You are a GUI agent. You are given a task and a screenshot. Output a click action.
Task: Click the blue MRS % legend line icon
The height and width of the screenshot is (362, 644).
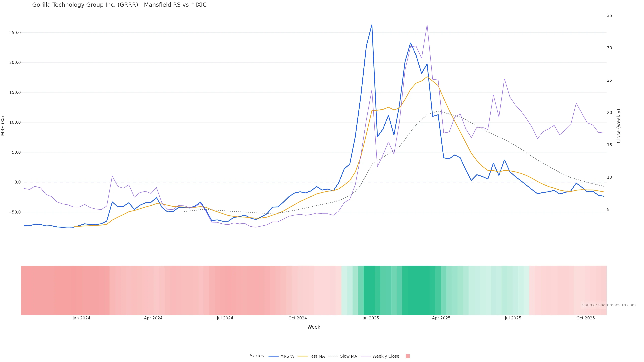tap(274, 356)
